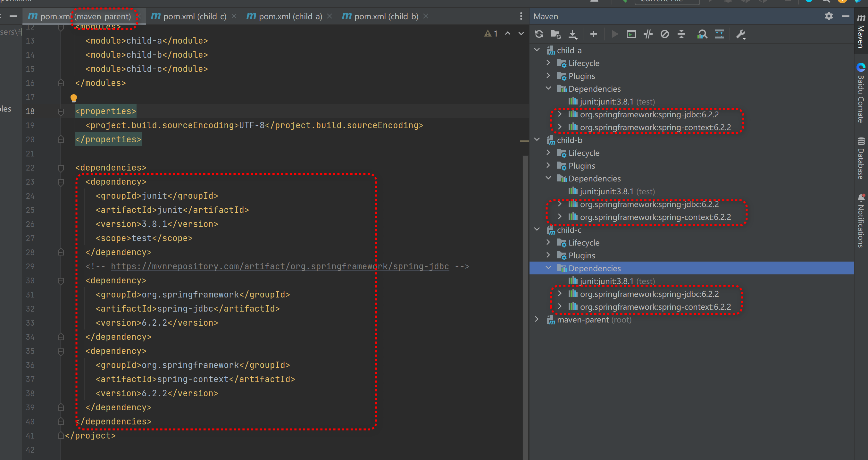Toggle Offline Mode in Maven toolbar

[648, 34]
